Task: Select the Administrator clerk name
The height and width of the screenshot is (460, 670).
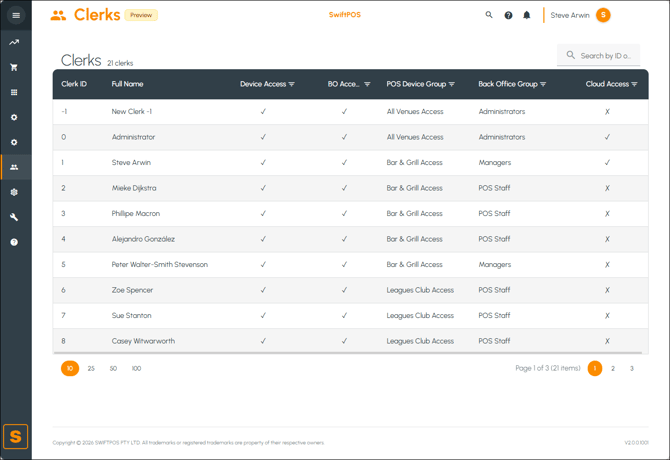Action: [x=133, y=137]
